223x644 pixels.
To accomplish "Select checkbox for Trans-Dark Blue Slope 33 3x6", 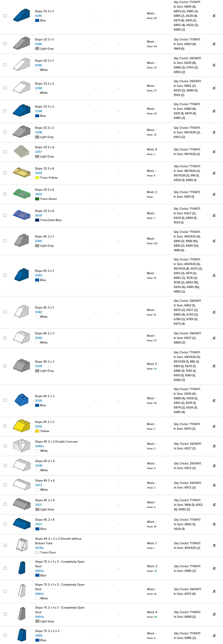I will [5, 215].
